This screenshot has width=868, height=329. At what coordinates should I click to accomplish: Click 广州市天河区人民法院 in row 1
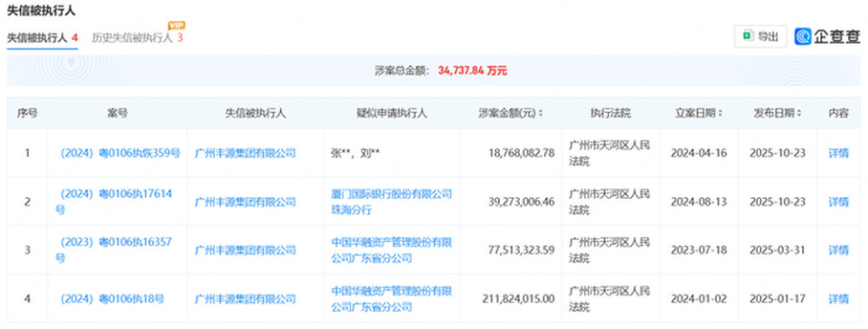(x=609, y=153)
